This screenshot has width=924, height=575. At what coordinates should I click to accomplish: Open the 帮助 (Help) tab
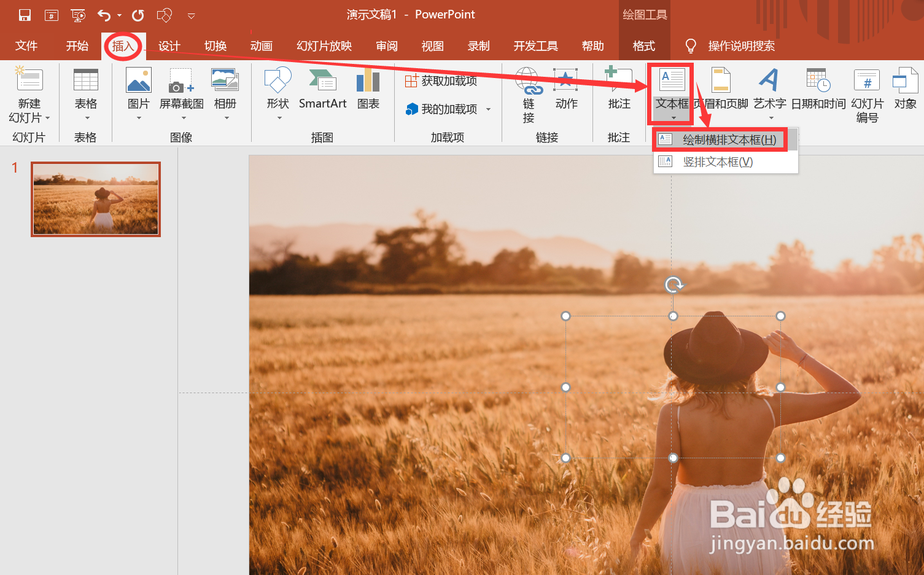coord(593,46)
